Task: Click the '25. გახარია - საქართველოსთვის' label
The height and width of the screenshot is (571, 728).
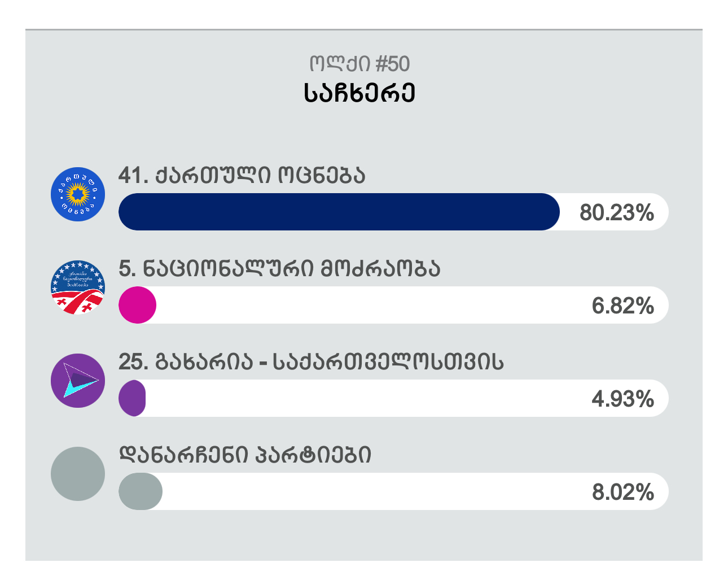Action: (311, 362)
